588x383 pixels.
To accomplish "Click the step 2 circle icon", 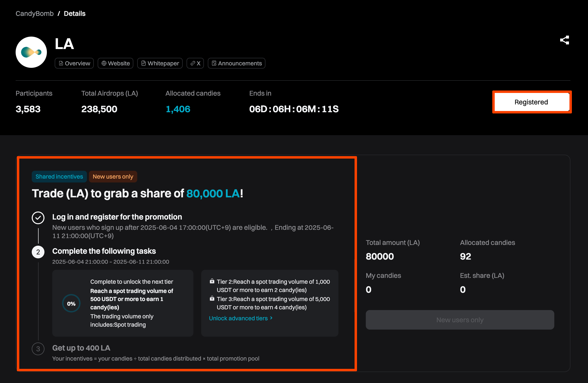I will tap(38, 252).
